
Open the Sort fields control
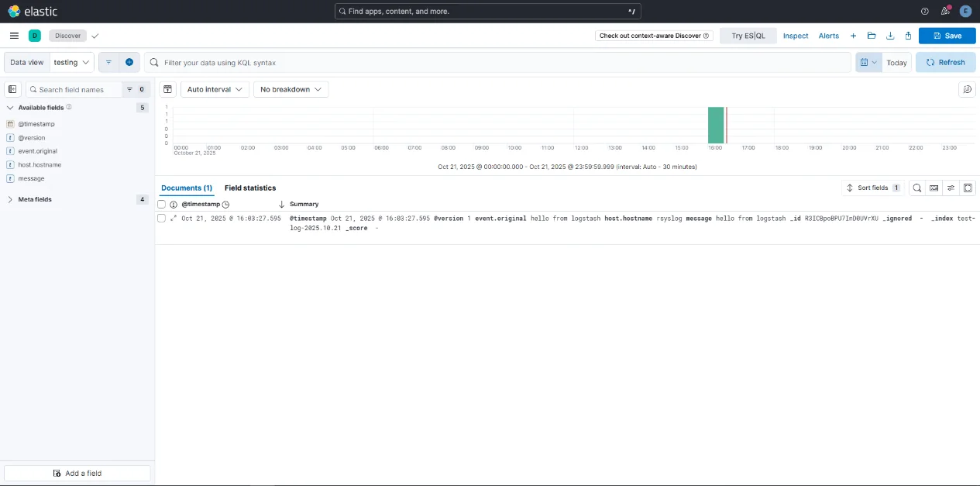[872, 188]
